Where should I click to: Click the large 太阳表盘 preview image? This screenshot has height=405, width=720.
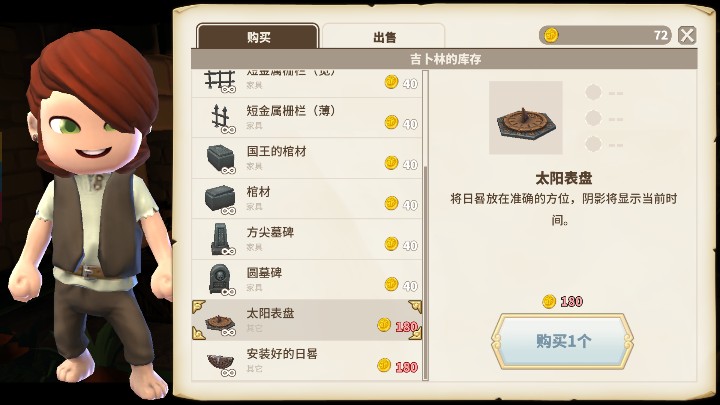[x=526, y=118]
